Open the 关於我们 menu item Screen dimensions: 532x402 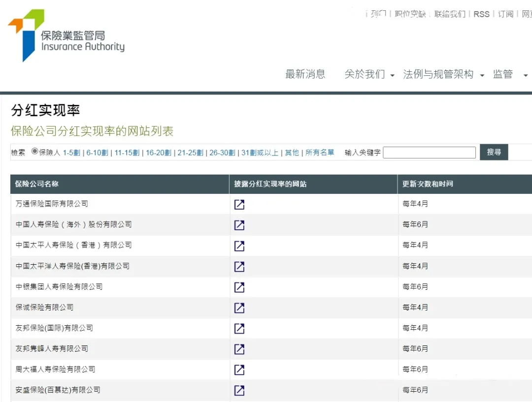click(365, 74)
